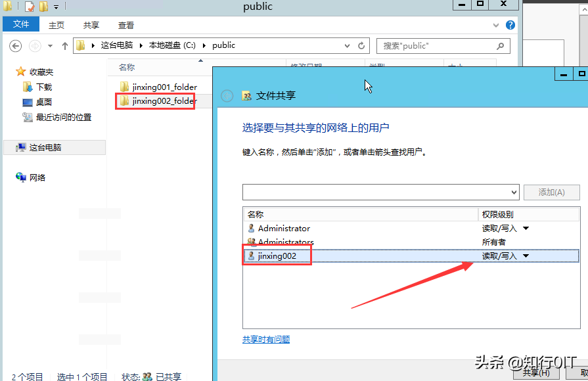Collapse the ribbon with the chevron arrow
The height and width of the screenshot is (381, 588).
pos(496,25)
